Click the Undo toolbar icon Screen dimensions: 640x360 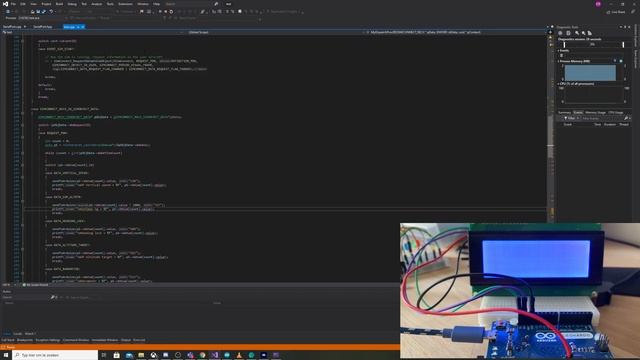pyautogui.click(x=51, y=11)
